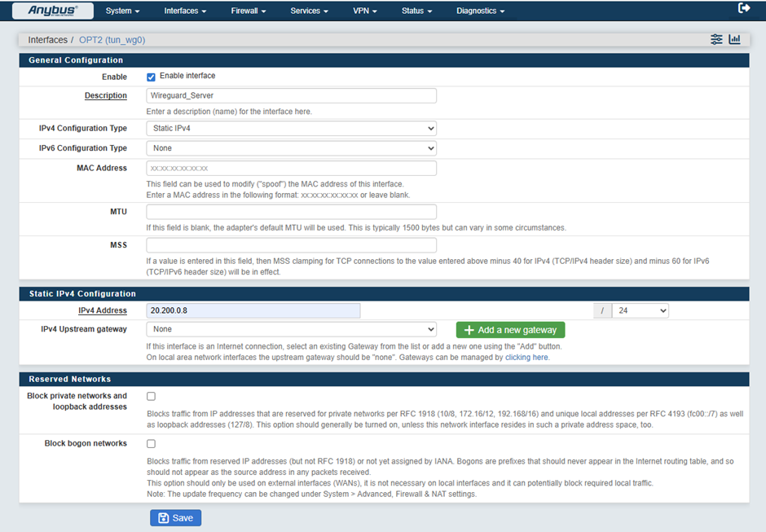Open the Firewall menu
766x532 pixels.
pyautogui.click(x=249, y=11)
